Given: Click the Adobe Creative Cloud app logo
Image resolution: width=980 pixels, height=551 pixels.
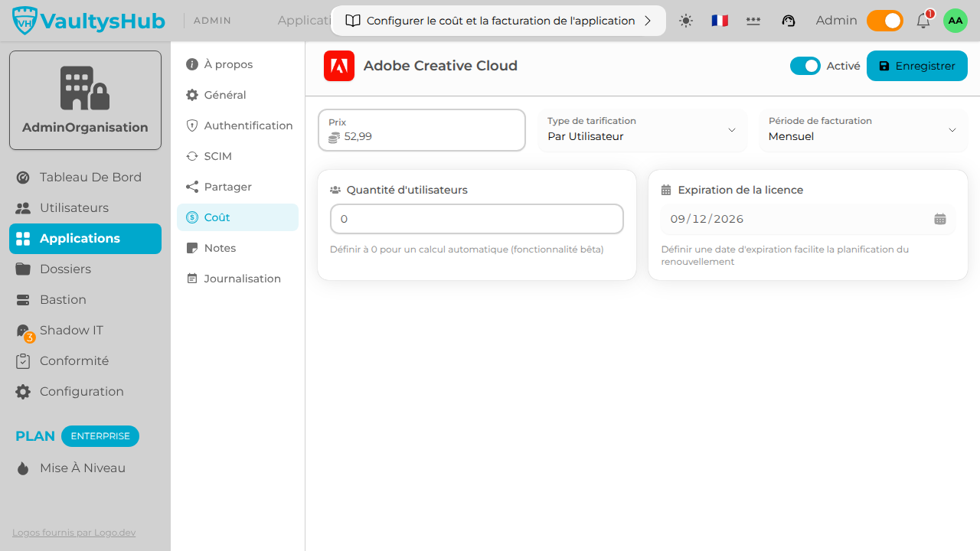Looking at the screenshot, I should [x=339, y=66].
